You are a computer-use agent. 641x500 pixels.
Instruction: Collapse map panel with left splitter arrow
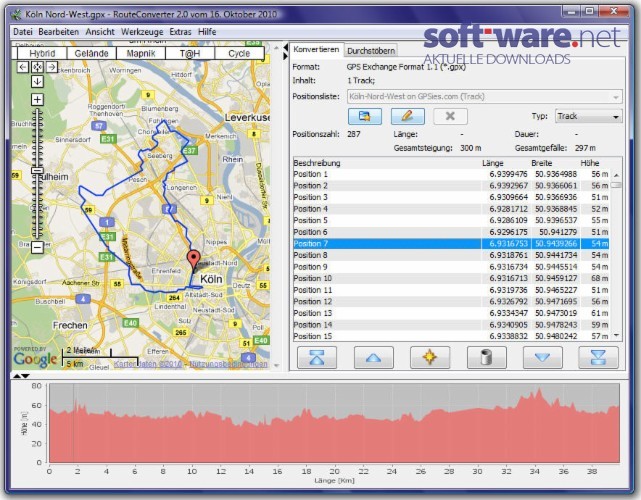[285, 48]
